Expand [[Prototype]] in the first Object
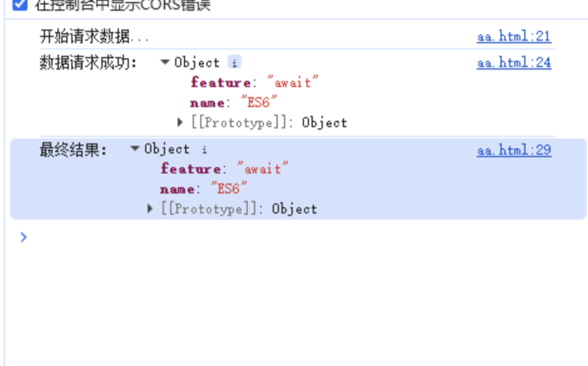The height and width of the screenshot is (366, 588). coord(180,122)
